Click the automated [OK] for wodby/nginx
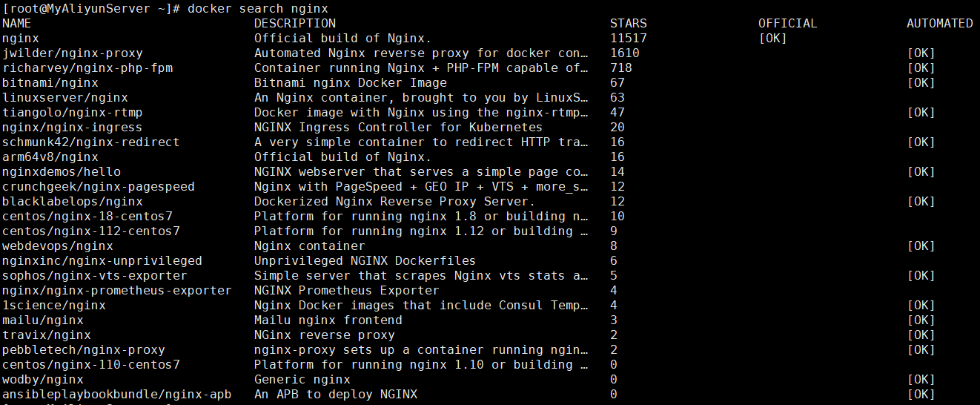Viewport: 980px width, 405px height. [x=921, y=379]
